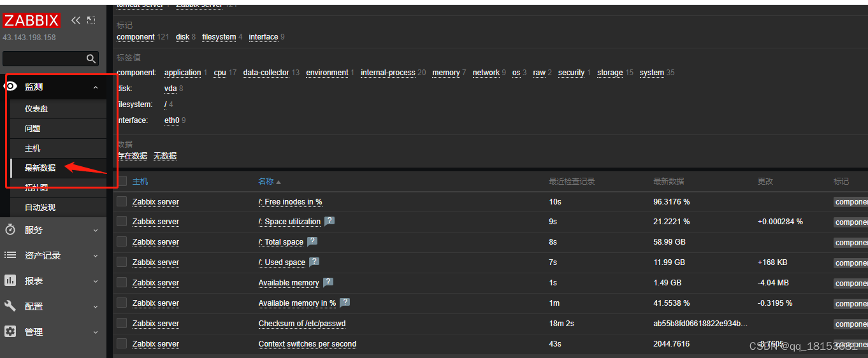Filter by disk tag link
This screenshot has height=358, width=868.
pos(182,37)
